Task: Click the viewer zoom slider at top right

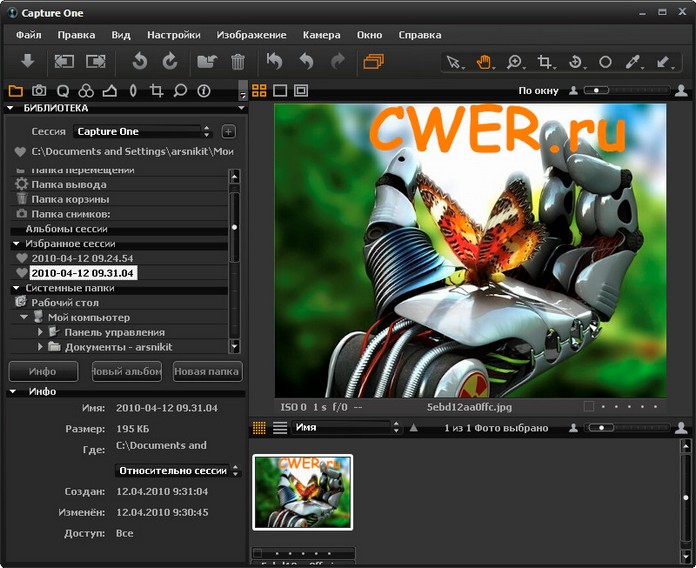Action: click(625, 91)
